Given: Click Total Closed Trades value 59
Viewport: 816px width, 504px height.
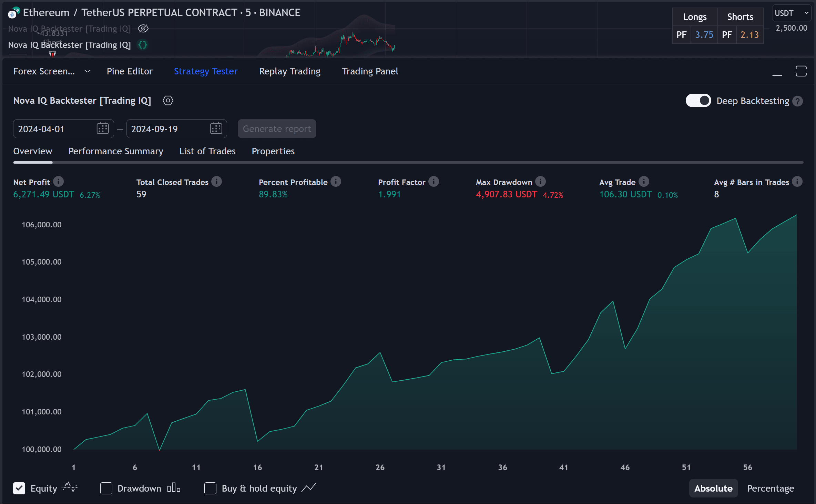Looking at the screenshot, I should coord(141,195).
